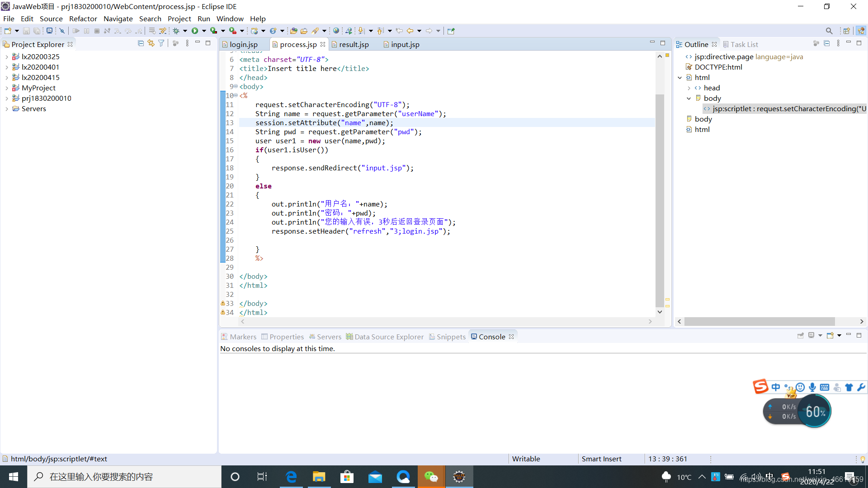
Task: Click the Resume debug icon
Action: pyautogui.click(x=76, y=31)
